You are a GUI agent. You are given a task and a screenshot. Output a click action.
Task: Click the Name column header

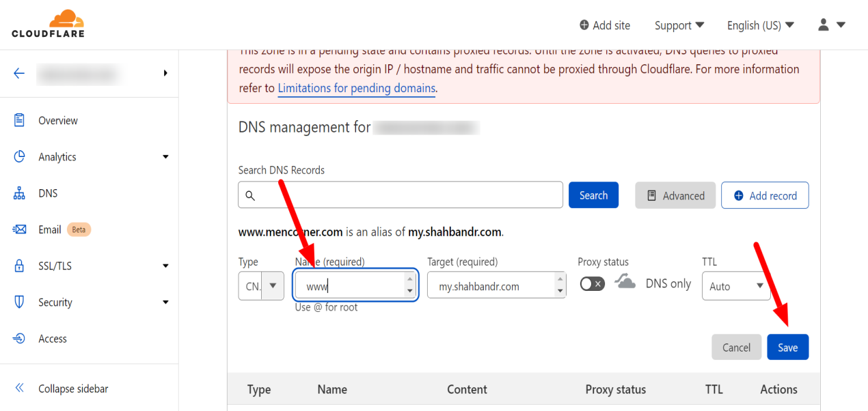tap(332, 389)
